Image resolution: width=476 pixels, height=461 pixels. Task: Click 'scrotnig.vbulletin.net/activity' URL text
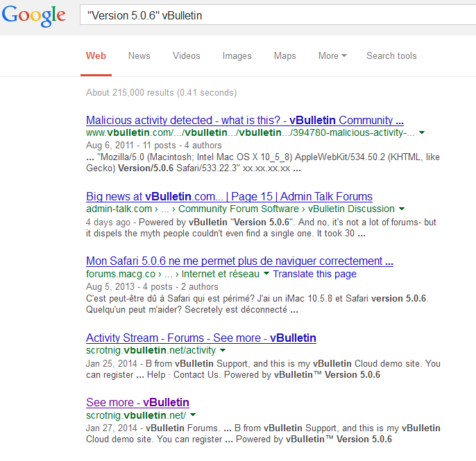151,350
